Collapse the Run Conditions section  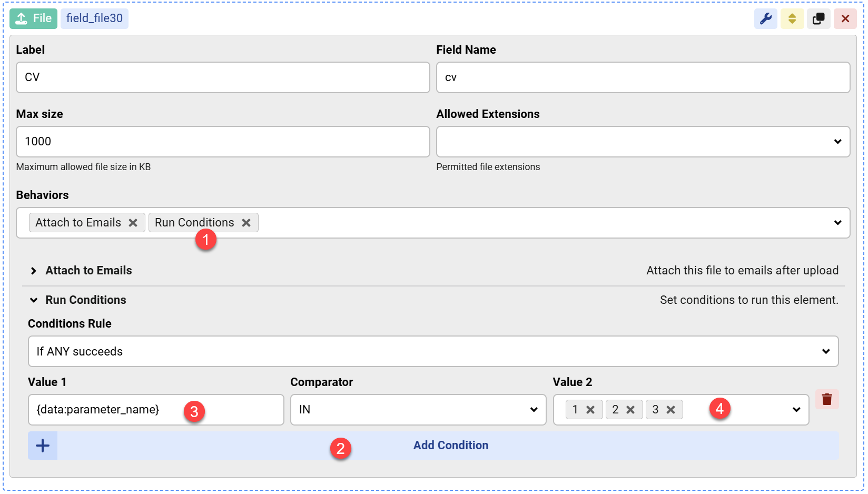85,300
